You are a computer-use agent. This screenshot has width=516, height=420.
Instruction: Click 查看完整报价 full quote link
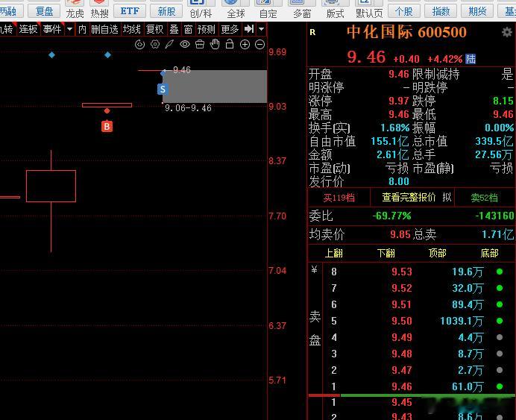[409, 197]
